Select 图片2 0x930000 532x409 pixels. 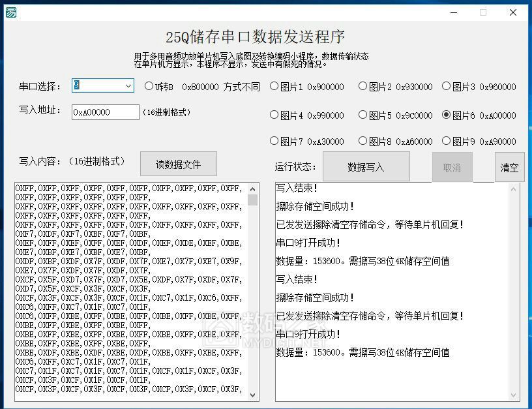point(362,86)
